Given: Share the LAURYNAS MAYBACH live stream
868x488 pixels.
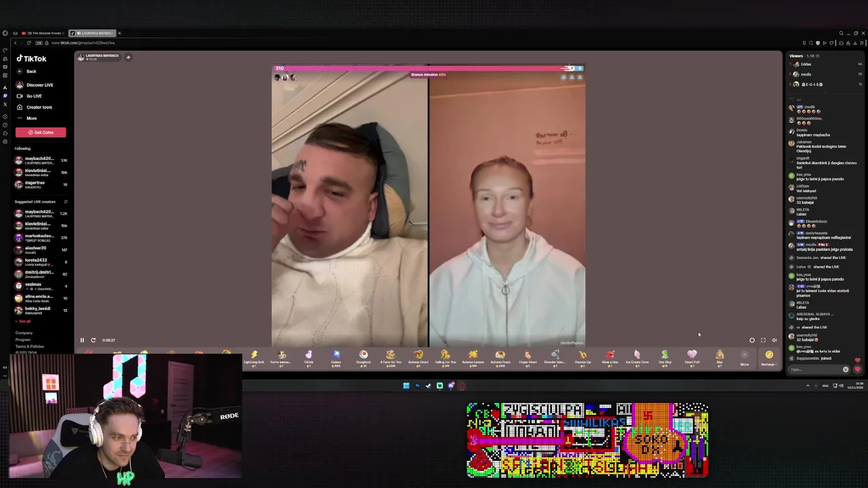Looking at the screenshot, I should [128, 57].
